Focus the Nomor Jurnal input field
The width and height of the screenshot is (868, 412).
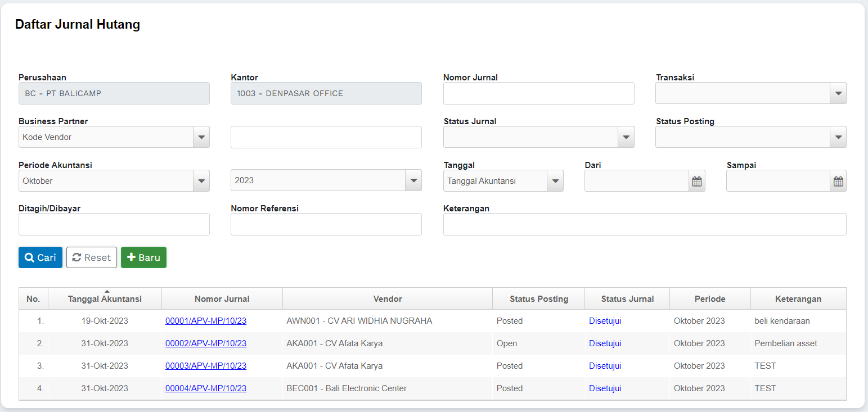[x=538, y=93]
